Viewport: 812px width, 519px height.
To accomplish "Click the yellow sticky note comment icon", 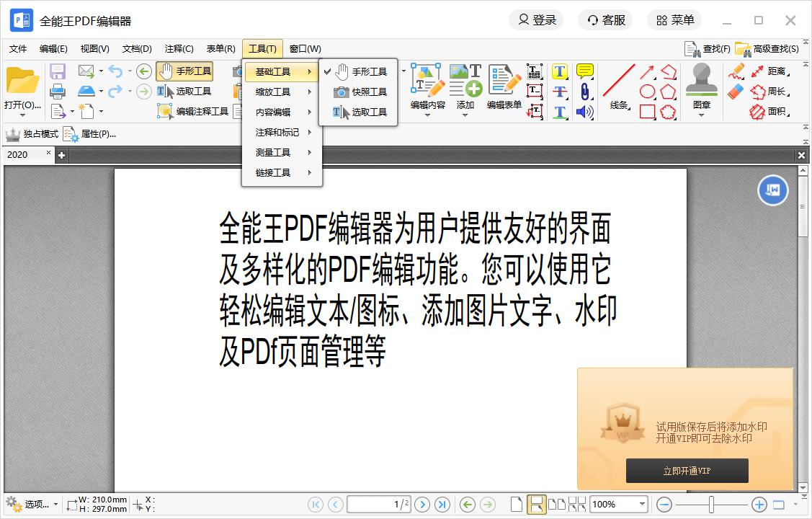I will [585, 71].
